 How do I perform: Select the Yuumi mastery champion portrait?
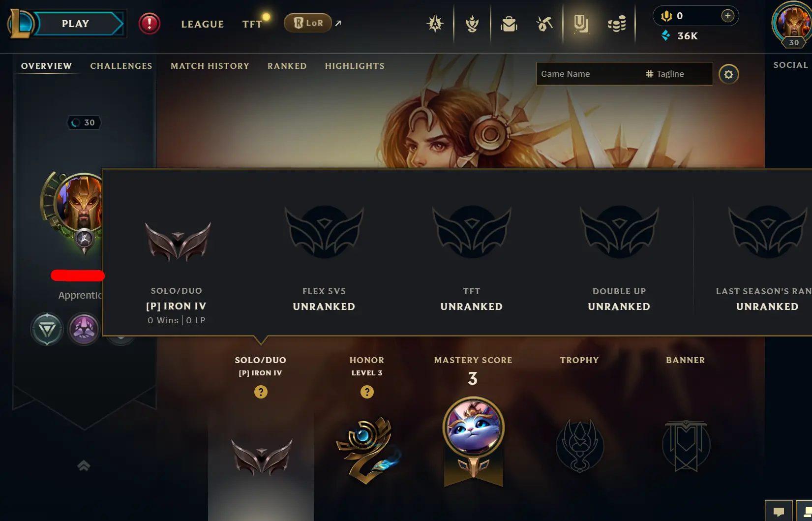point(473,428)
